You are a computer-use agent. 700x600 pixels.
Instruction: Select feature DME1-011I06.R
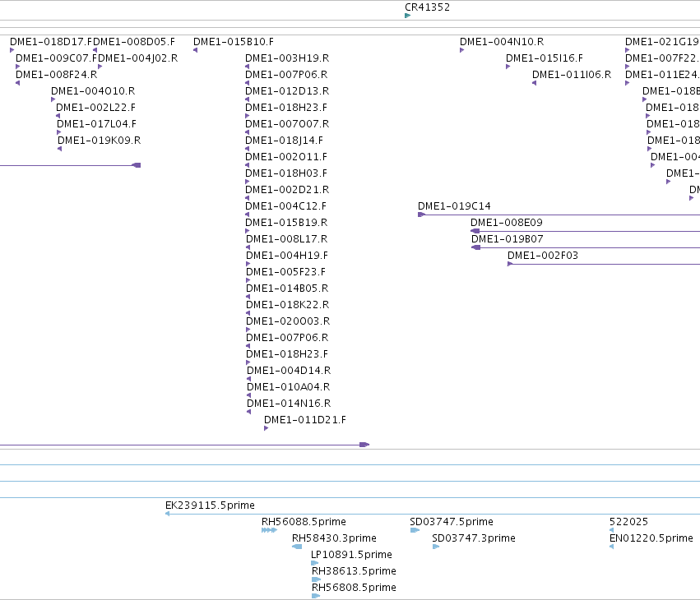(x=572, y=75)
